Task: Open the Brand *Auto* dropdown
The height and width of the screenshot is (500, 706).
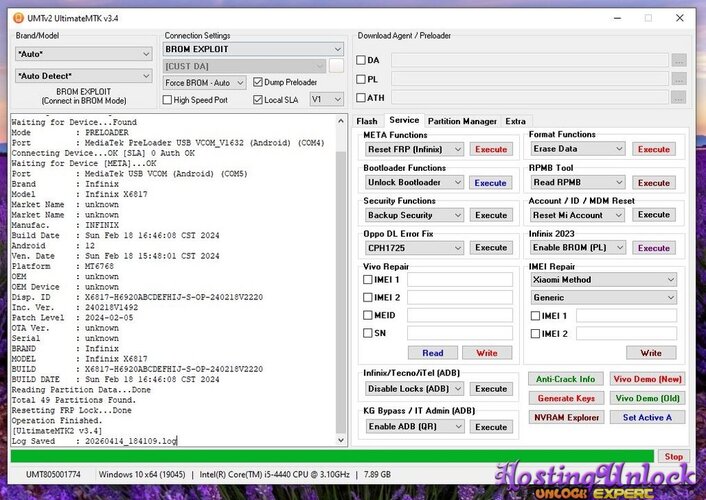Action: 83,54
